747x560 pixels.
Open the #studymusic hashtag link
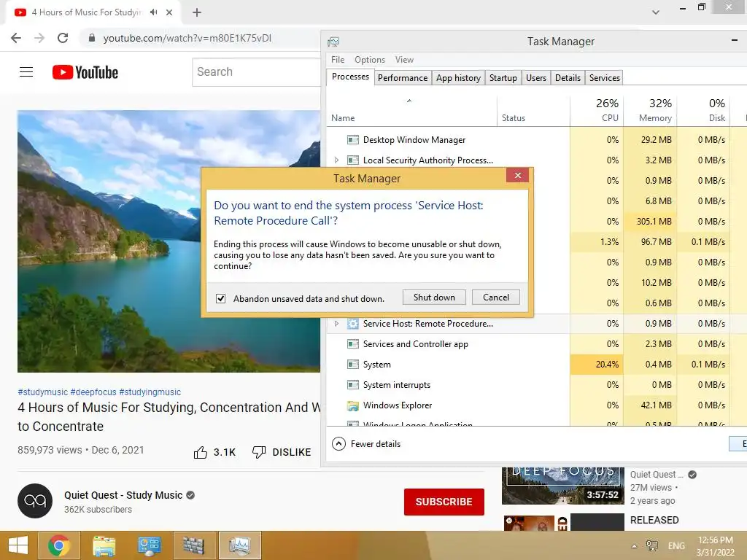[x=42, y=392]
